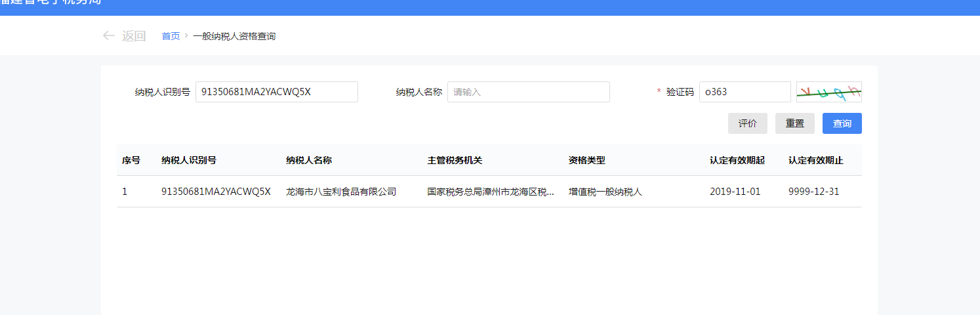980x315 pixels.
Task: Click the 纳税人名称 input box
Action: tap(528, 92)
